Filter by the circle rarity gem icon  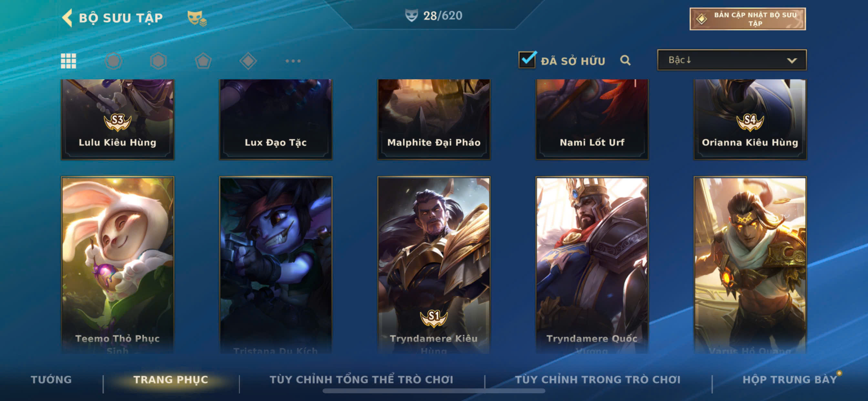113,61
